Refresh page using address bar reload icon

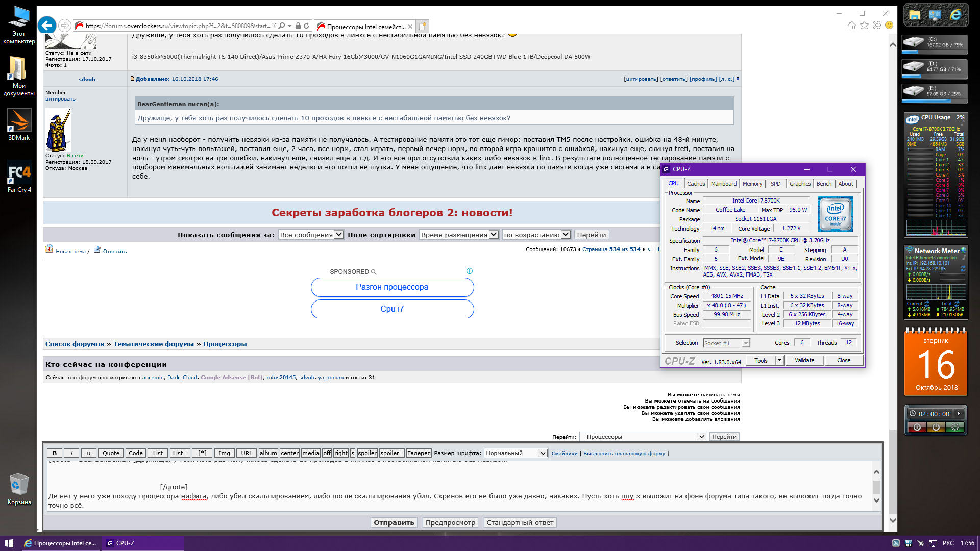306,26
